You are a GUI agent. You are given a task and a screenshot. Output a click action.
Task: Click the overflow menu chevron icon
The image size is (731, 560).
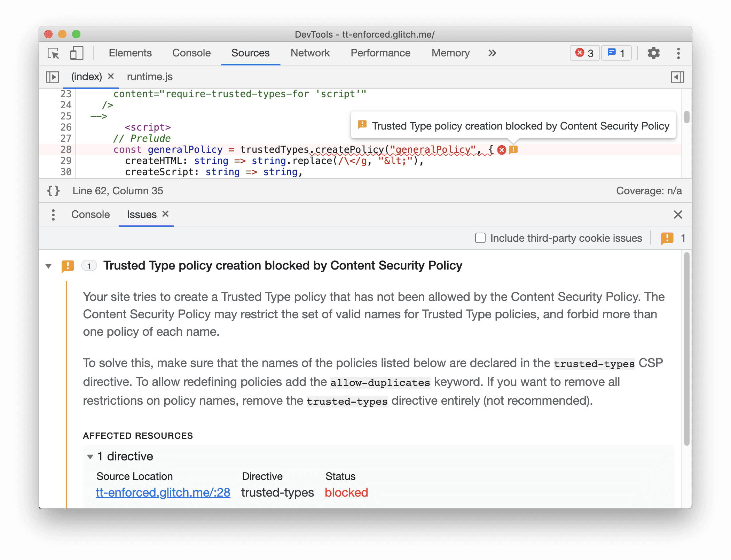[x=492, y=53]
